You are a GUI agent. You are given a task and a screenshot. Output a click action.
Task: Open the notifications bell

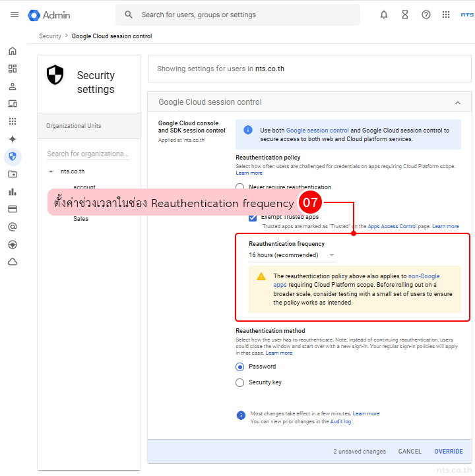coord(384,15)
